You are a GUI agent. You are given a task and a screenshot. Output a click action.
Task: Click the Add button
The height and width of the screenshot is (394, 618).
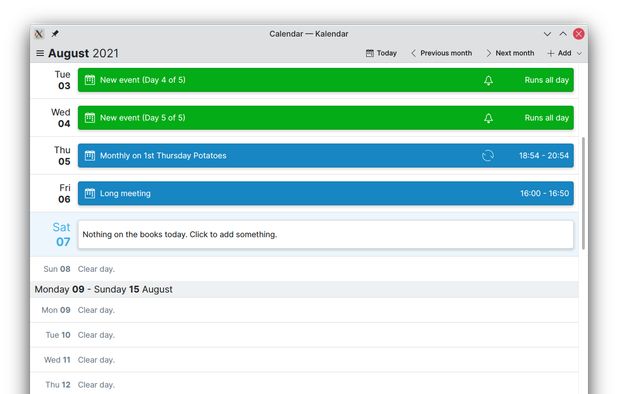(559, 53)
